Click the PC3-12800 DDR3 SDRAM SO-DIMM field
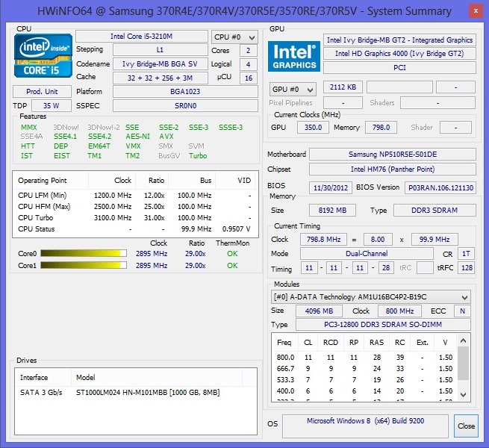The height and width of the screenshot is (448, 489). tap(383, 325)
